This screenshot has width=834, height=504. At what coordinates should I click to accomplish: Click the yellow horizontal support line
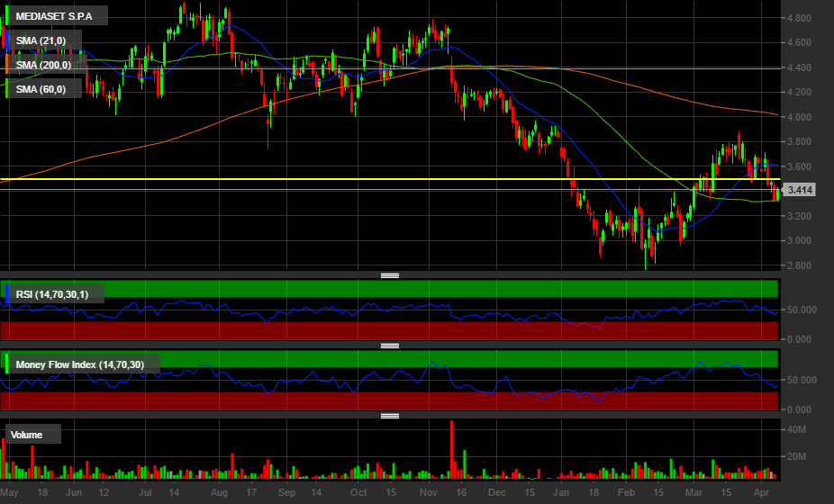[390, 179]
